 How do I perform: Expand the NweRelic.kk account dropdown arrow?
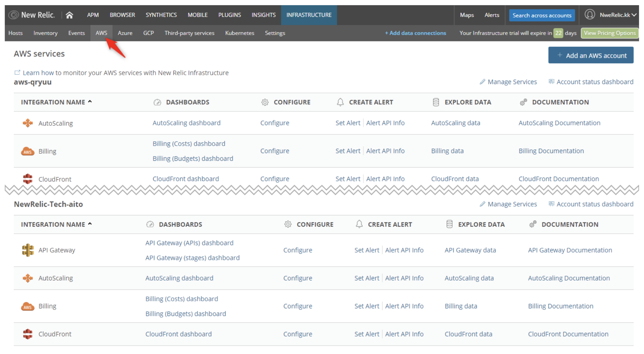point(634,15)
